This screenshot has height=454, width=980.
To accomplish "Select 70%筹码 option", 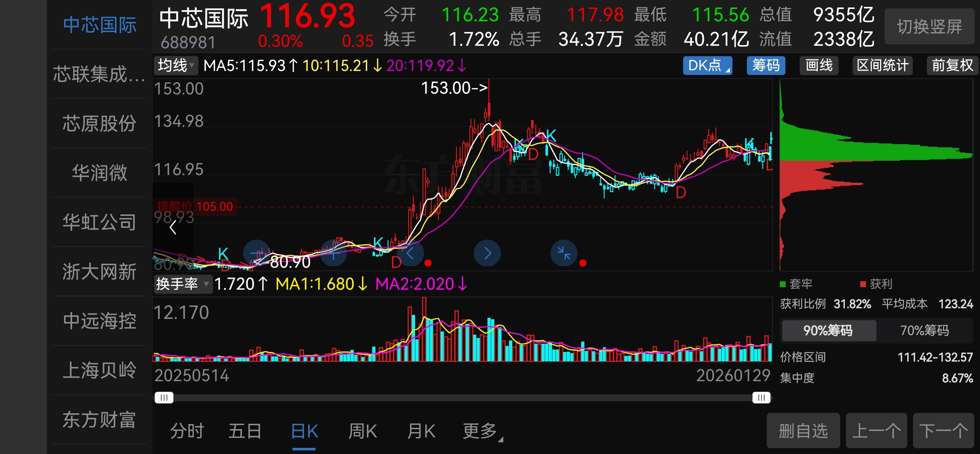I will tap(924, 330).
